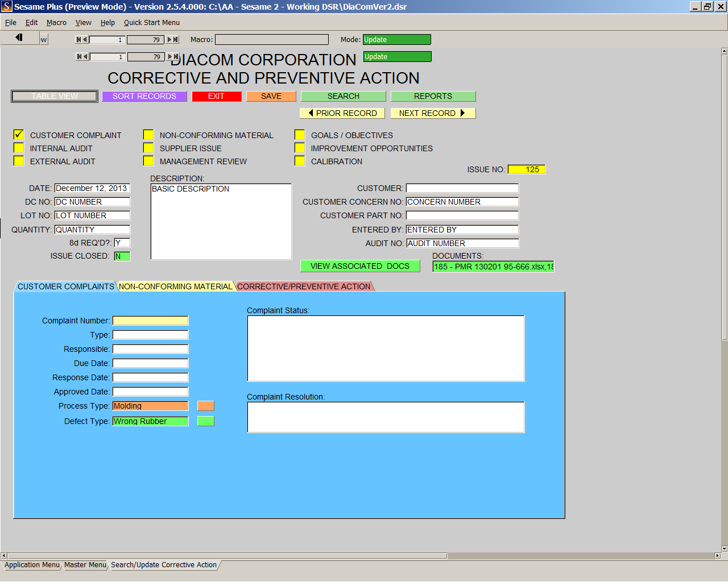Click small green button beside Defect Type

[206, 421]
